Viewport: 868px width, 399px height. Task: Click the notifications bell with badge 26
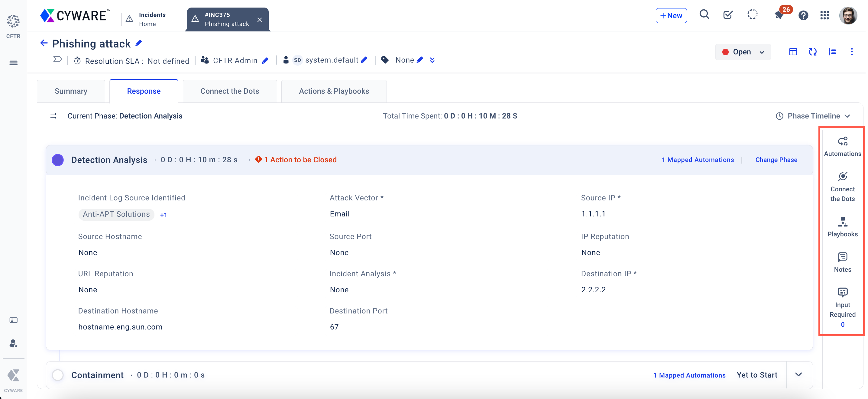(779, 15)
